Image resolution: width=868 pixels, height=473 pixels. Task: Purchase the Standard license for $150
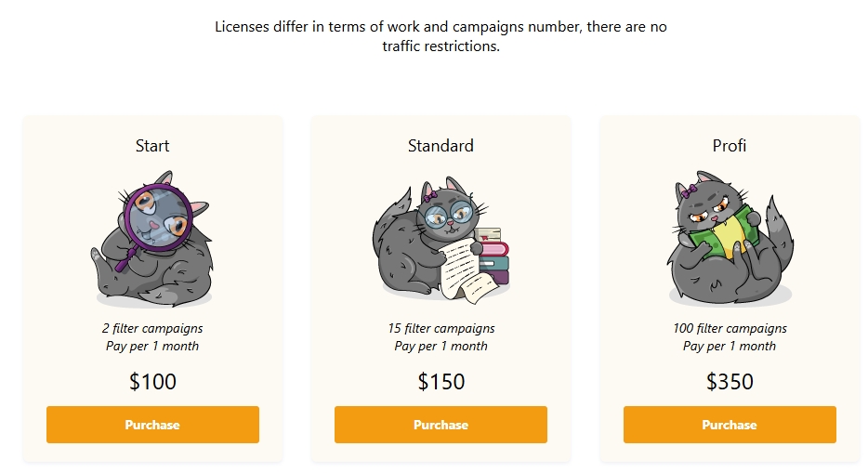441,425
